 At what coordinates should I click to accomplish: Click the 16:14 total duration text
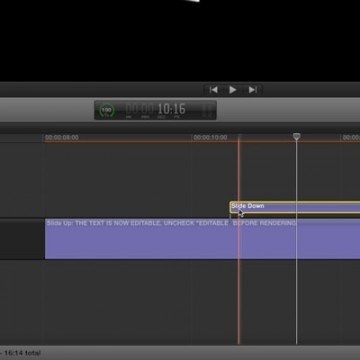pos(22,353)
